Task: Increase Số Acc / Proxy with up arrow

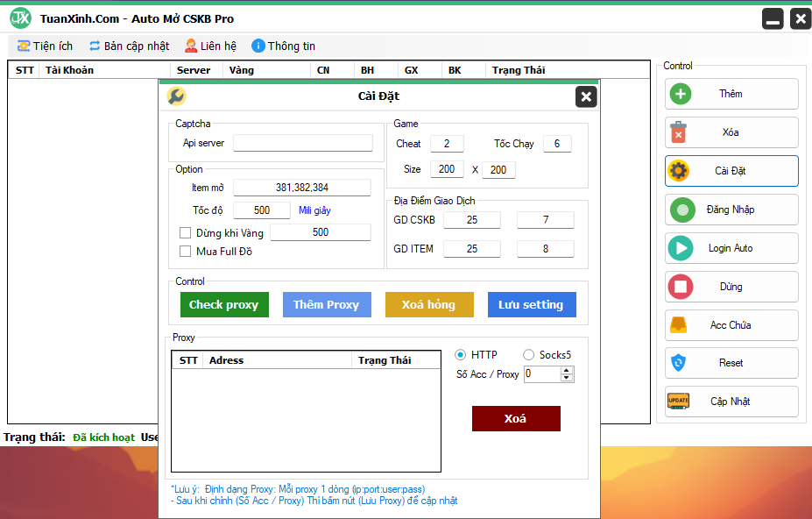Action: click(x=567, y=370)
